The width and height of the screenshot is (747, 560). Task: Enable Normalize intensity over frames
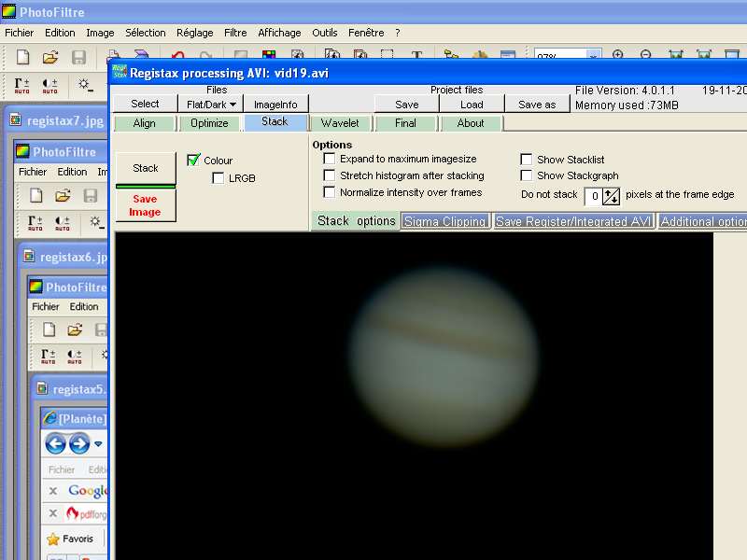pyautogui.click(x=330, y=192)
